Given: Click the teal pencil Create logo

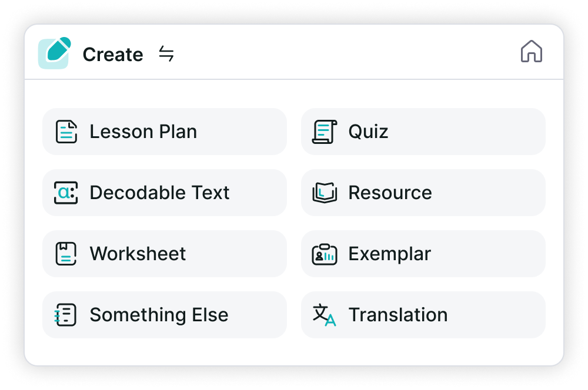Looking at the screenshot, I should click(54, 53).
